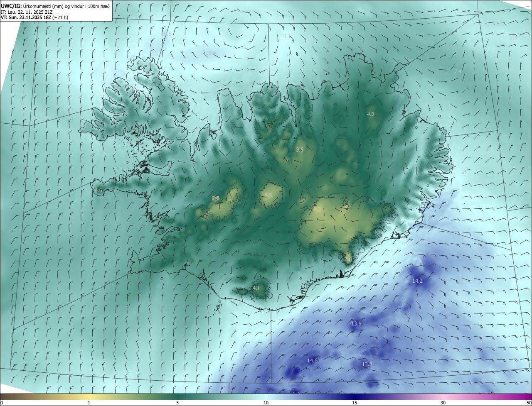This screenshot has width=532, height=406.
Task: Click the 14.2 precipitation value southeast of Iceland
Action: [x=417, y=281]
